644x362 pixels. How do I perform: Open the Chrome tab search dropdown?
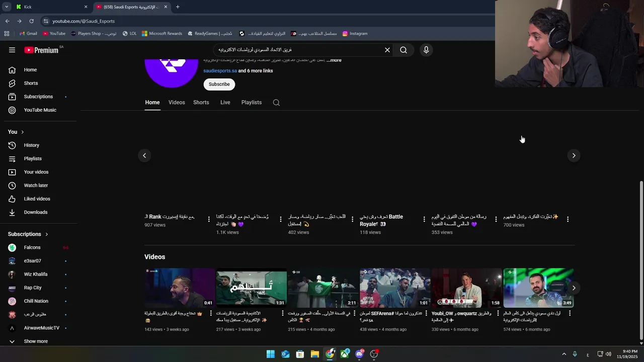tap(6, 7)
